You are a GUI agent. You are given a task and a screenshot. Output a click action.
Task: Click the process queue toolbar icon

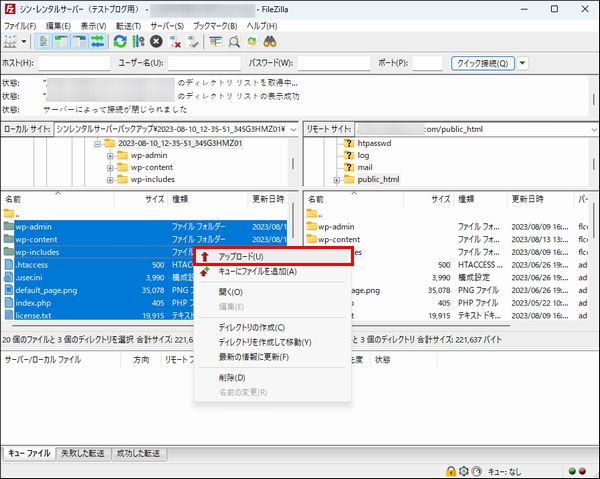pos(138,41)
